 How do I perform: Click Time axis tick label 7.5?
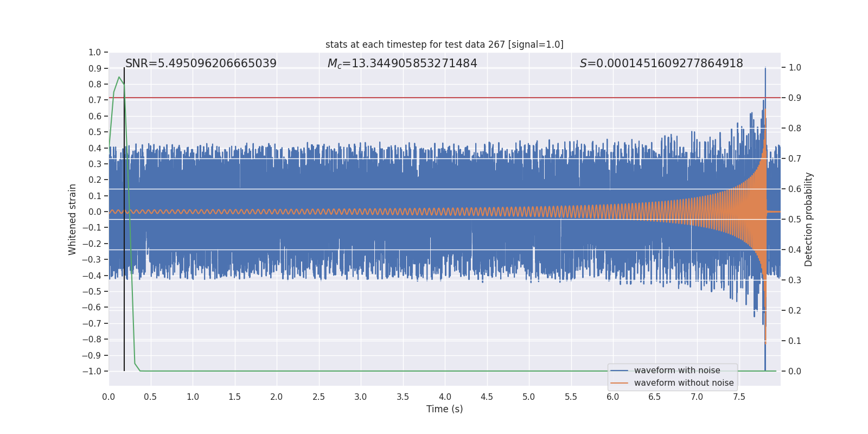click(x=739, y=397)
